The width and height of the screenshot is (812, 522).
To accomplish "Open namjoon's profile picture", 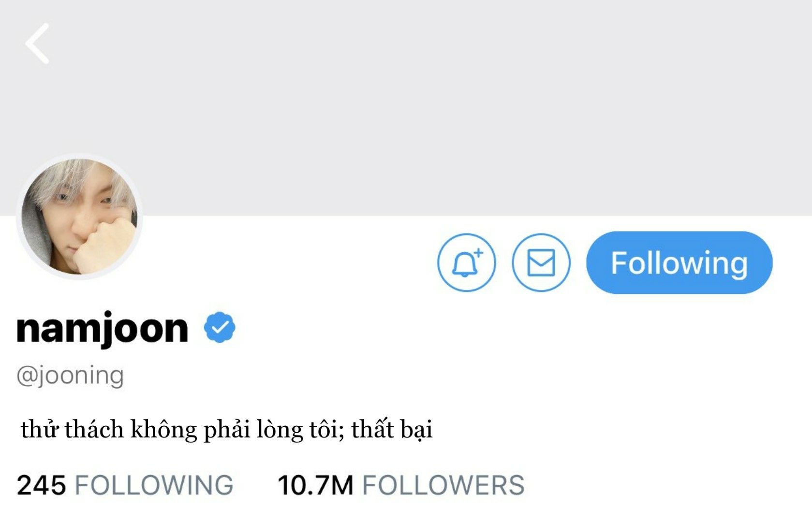I will (x=80, y=217).
